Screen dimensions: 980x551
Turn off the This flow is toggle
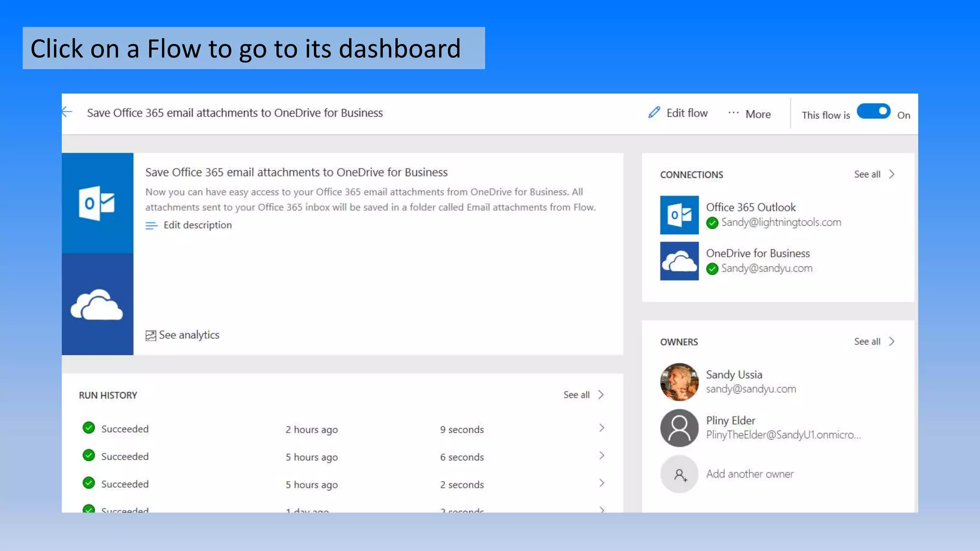coord(873,111)
